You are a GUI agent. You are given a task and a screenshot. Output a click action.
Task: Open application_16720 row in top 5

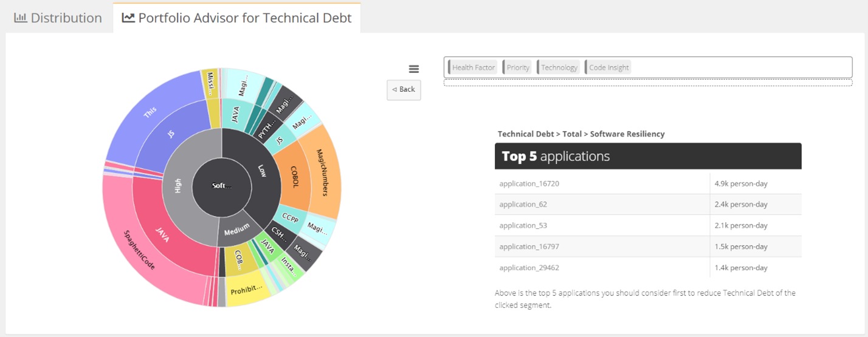[x=602, y=183]
